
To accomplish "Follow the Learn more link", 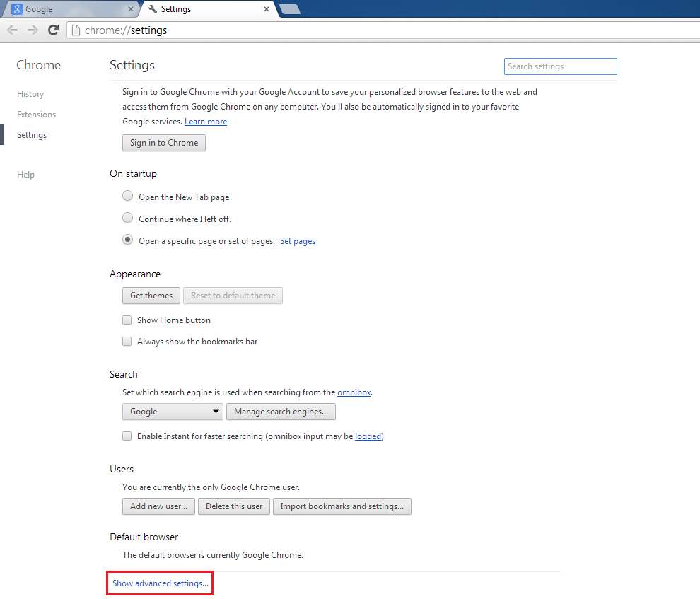I will coord(206,122).
